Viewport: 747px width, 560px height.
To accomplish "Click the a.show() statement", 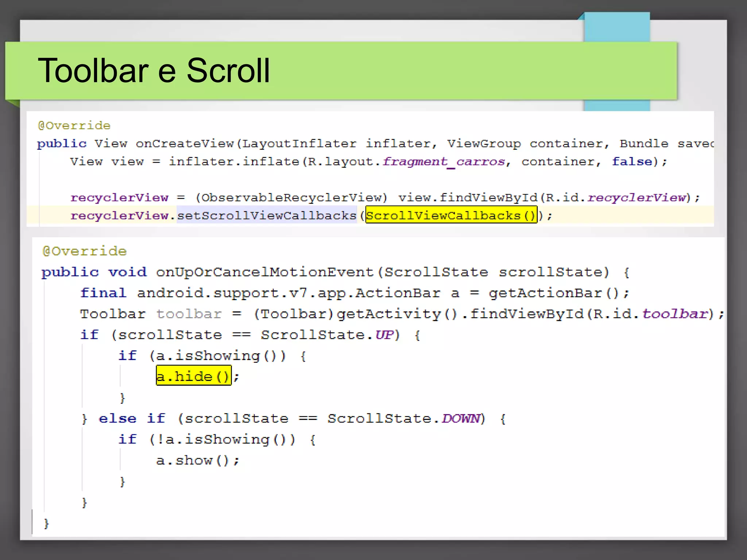I will coord(198,460).
